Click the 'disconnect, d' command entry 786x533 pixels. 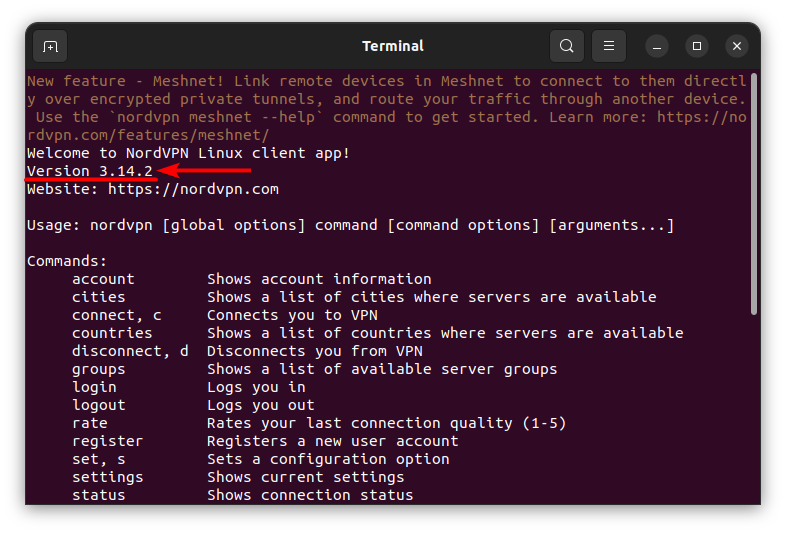130,351
